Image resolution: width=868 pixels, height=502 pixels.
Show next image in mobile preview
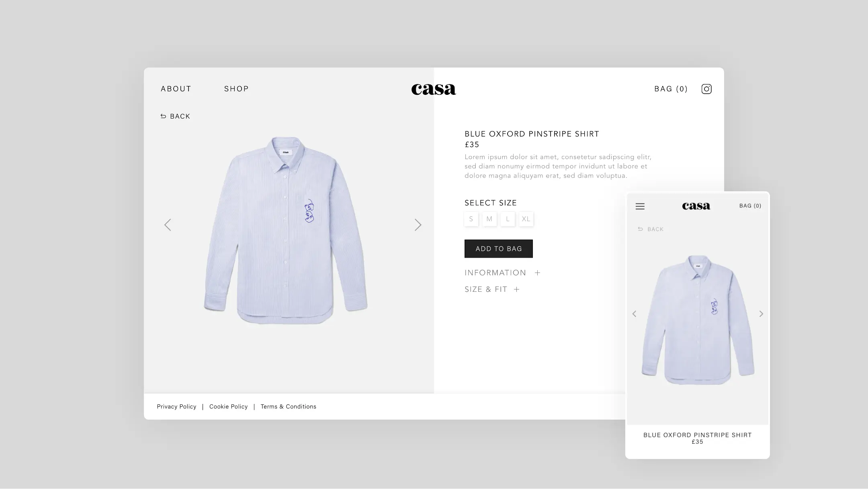[x=761, y=314]
